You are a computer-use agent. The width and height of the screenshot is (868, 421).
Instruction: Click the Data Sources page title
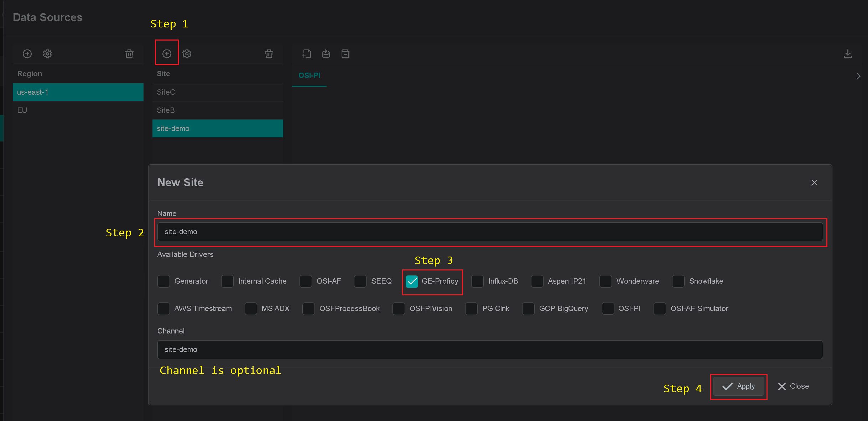47,17
